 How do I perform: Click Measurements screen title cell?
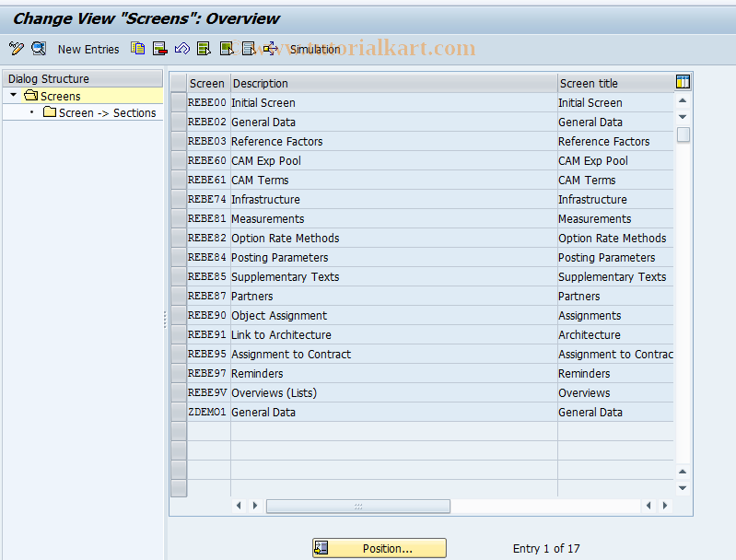pyautogui.click(x=615, y=218)
